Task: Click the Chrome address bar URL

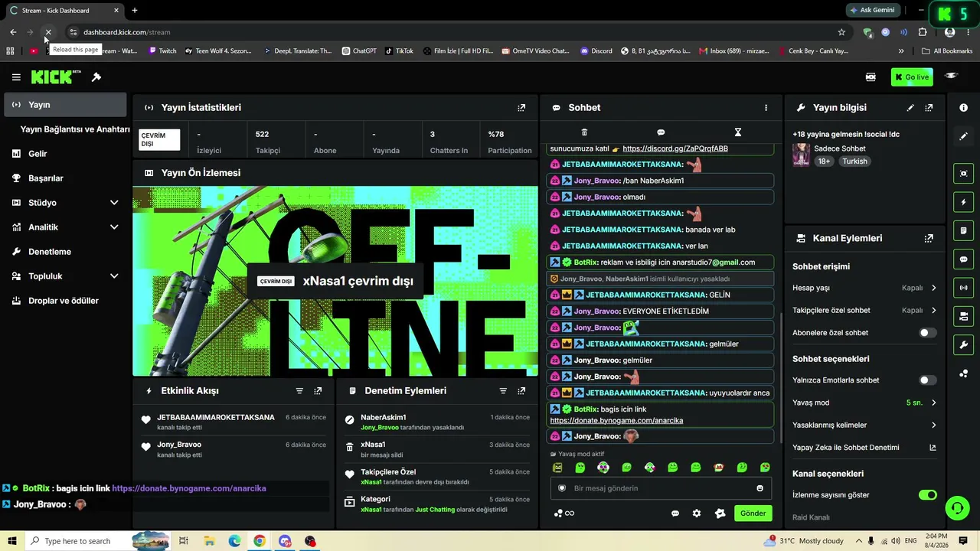Action: click(126, 32)
